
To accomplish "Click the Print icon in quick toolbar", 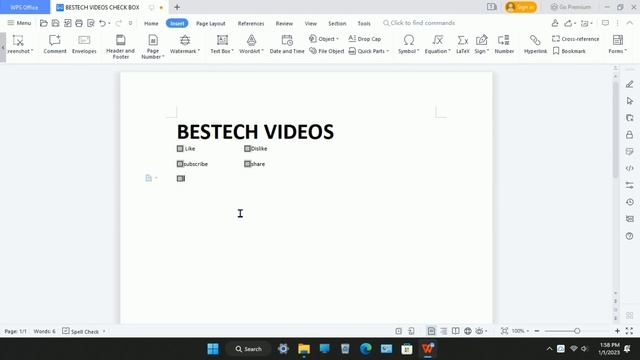I will pyautogui.click(x=79, y=23).
